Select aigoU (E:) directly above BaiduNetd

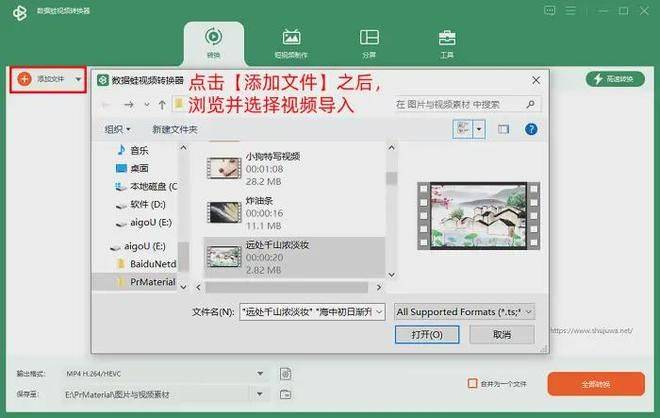[x=144, y=246]
